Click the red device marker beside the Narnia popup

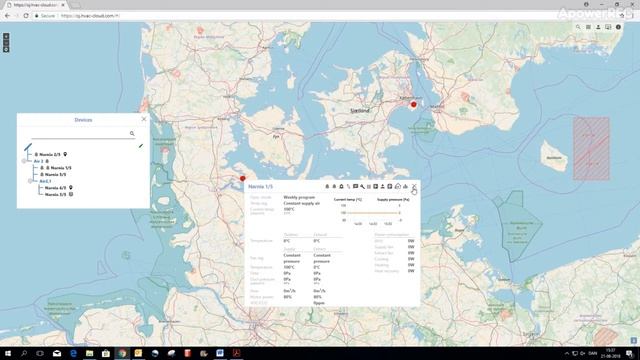click(x=242, y=178)
